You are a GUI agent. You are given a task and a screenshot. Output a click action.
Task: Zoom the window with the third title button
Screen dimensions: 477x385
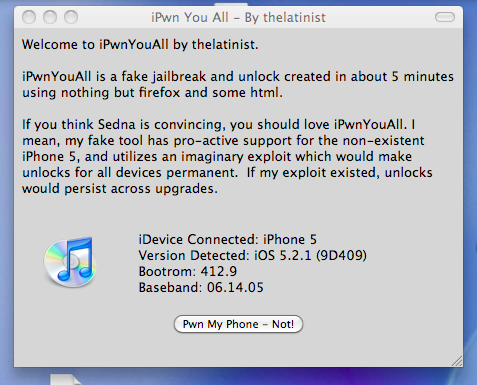[x=71, y=17]
